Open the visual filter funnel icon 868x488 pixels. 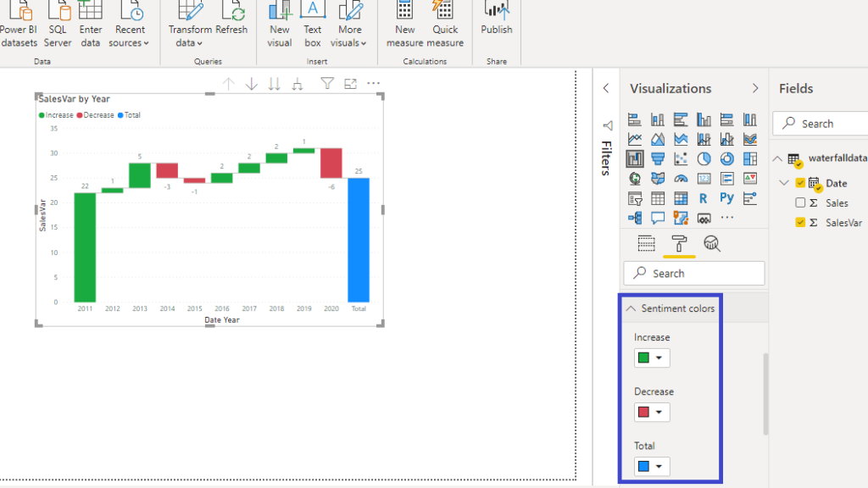click(x=326, y=84)
